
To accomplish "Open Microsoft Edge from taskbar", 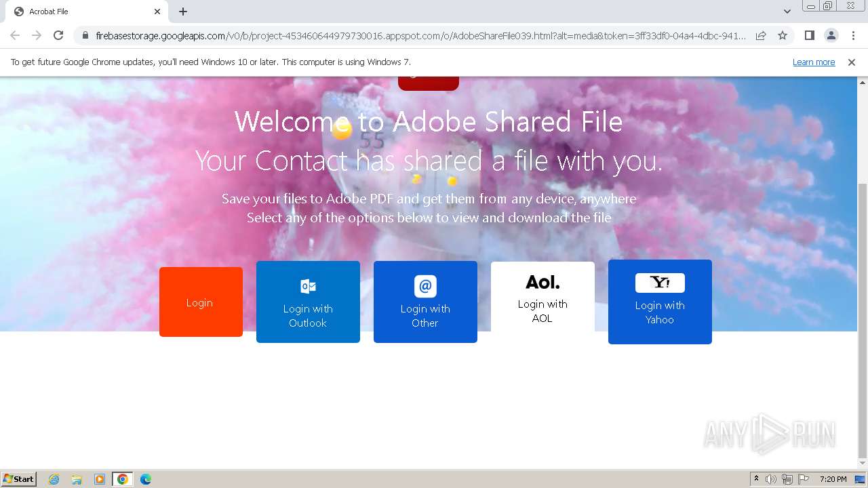I will tap(146, 479).
